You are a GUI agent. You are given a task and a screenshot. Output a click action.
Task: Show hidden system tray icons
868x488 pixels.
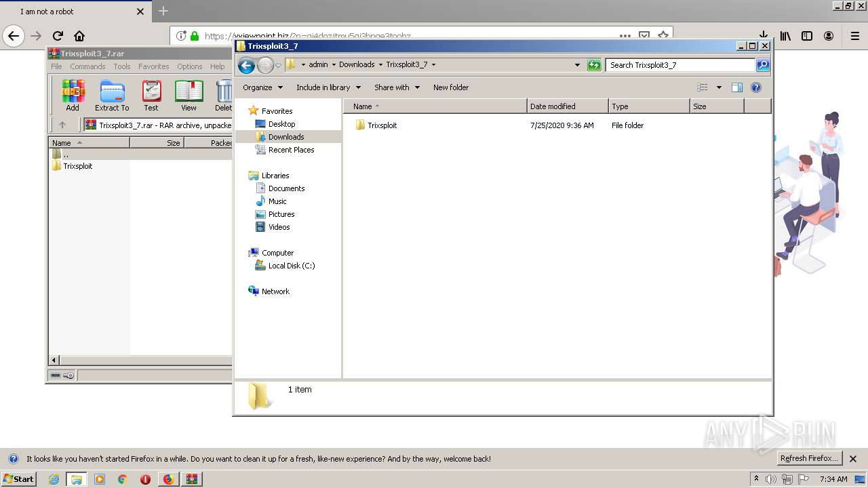coord(756,479)
